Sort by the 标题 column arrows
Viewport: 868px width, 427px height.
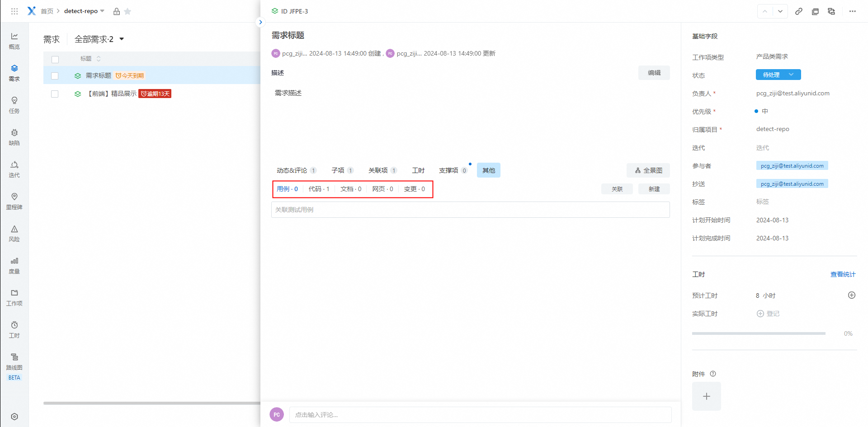pyautogui.click(x=99, y=59)
